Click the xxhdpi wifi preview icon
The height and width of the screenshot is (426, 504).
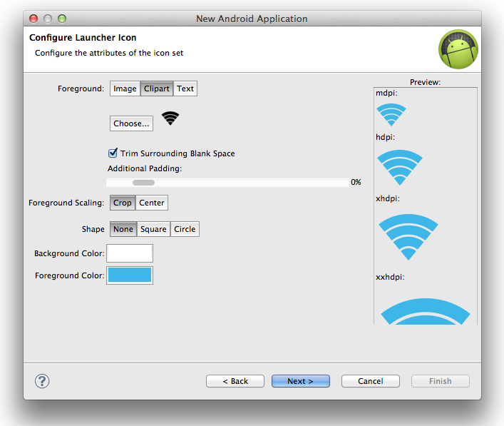[x=426, y=311]
